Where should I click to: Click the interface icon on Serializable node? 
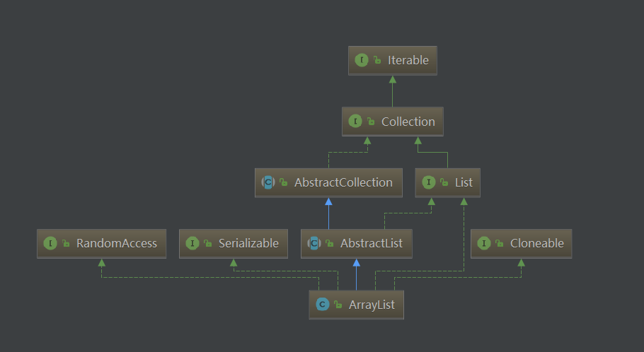(192, 243)
